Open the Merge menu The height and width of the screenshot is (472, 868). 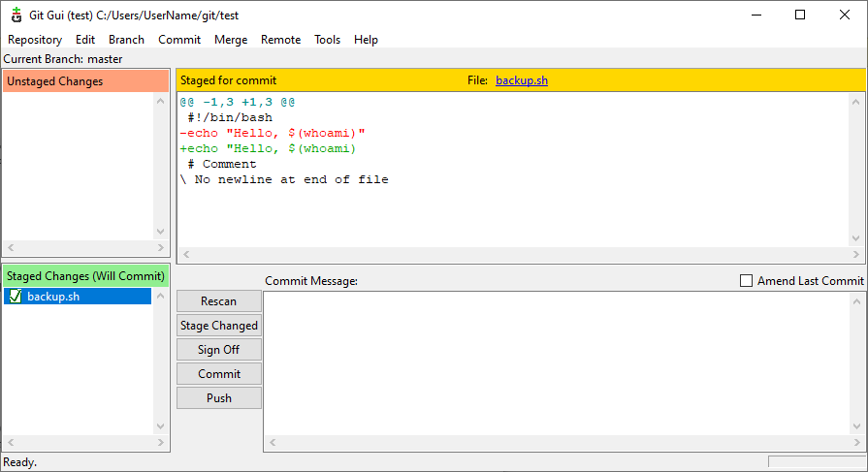[x=231, y=40]
